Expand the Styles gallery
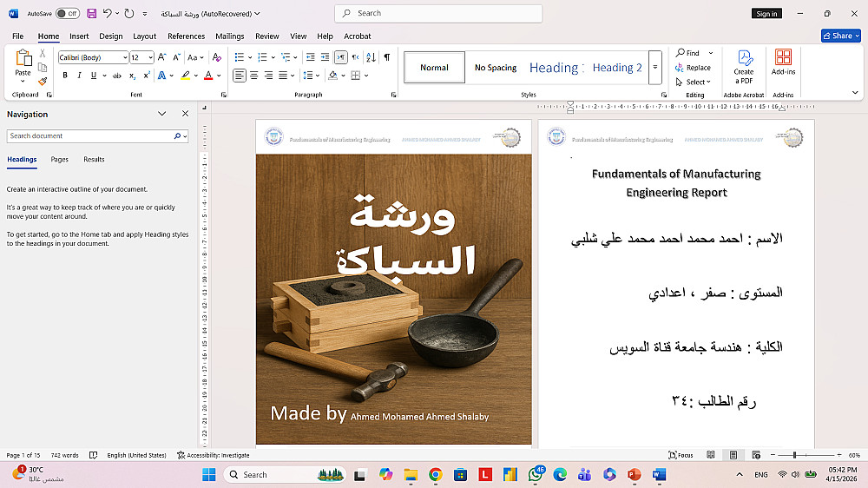Viewport: 868px width, 488px height. point(654,67)
